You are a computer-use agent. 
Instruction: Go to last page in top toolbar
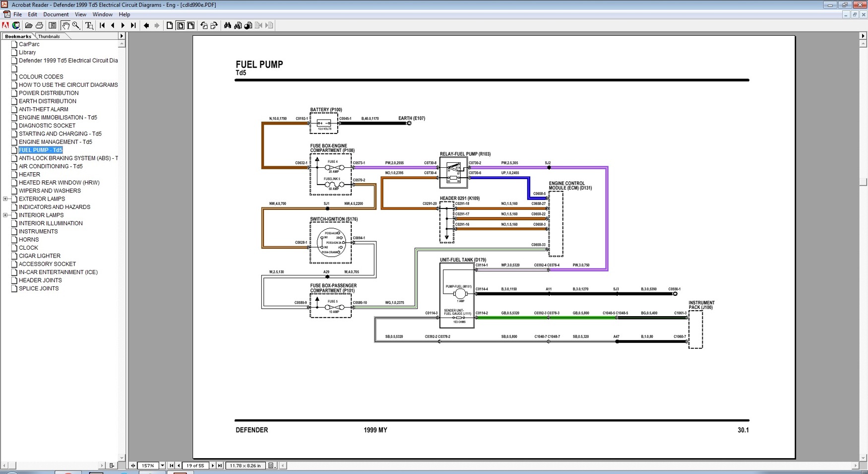pyautogui.click(x=133, y=25)
